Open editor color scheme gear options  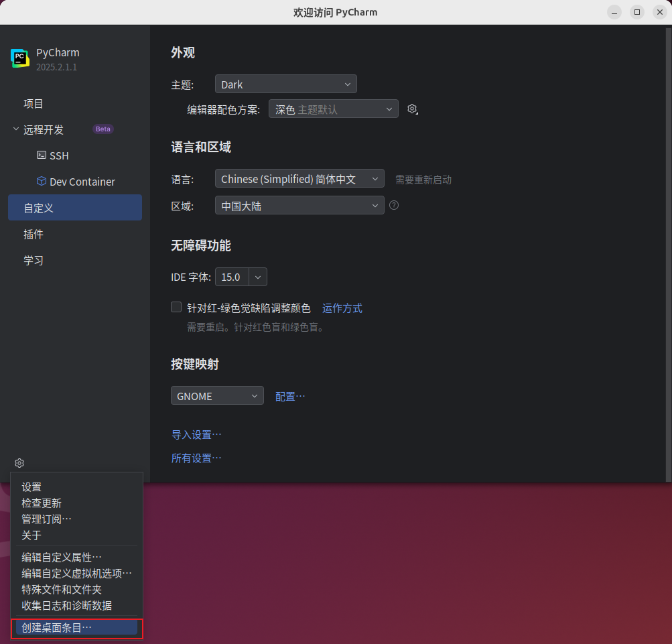(x=412, y=109)
